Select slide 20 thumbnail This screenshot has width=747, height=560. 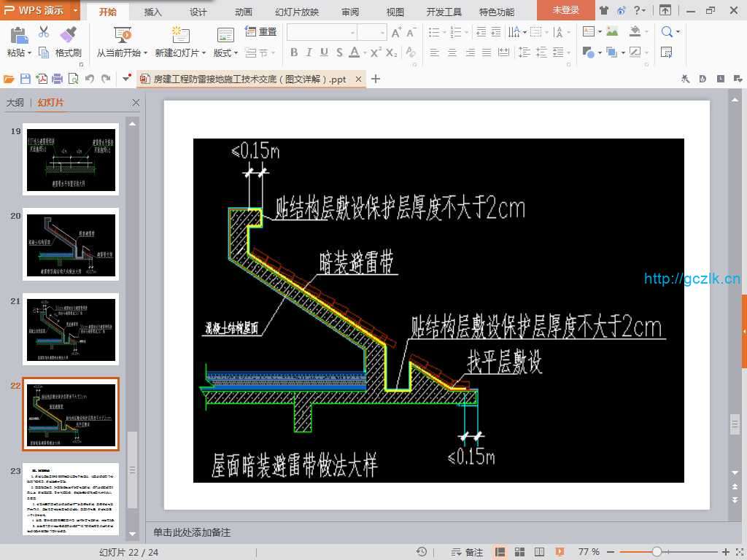(x=71, y=244)
